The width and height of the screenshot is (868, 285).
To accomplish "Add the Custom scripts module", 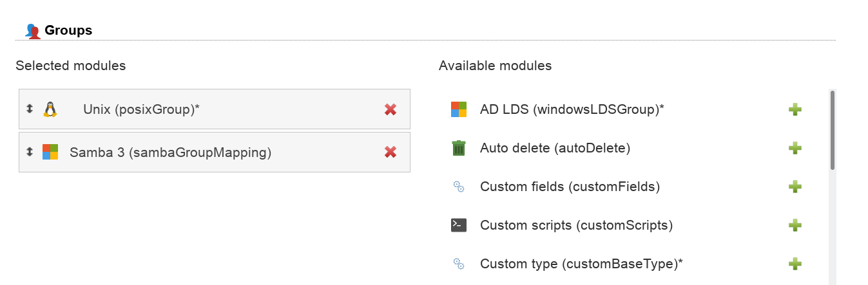I will (x=795, y=225).
